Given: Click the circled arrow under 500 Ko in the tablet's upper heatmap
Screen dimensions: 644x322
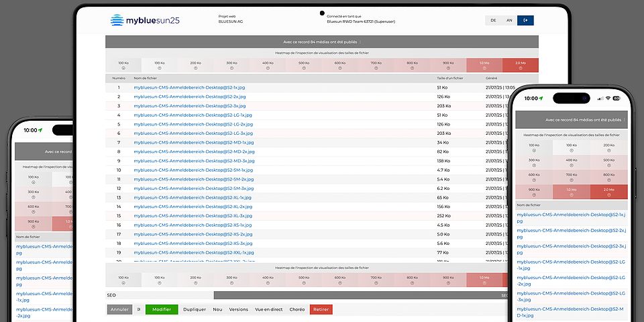Looking at the screenshot, I should [304, 68].
